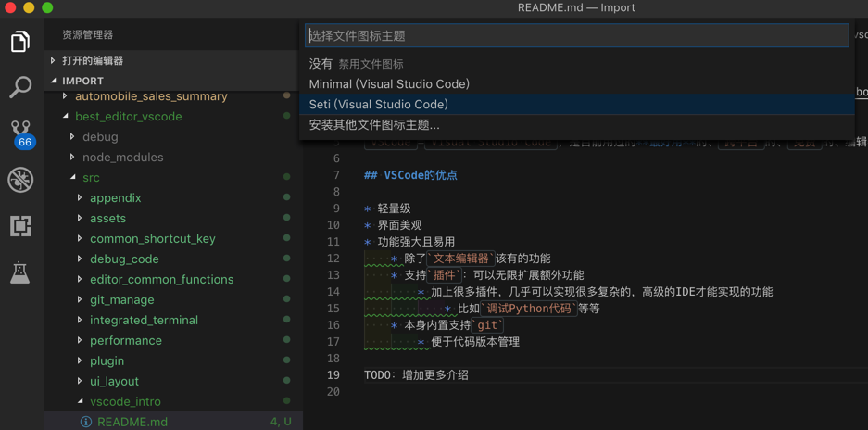The image size is (868, 430).
Task: Click the `文本编辑器` inline code text
Action: point(461,259)
